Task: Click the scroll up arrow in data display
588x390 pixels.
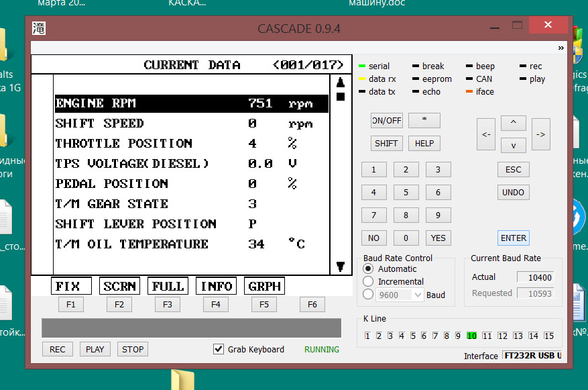Action: click(341, 82)
